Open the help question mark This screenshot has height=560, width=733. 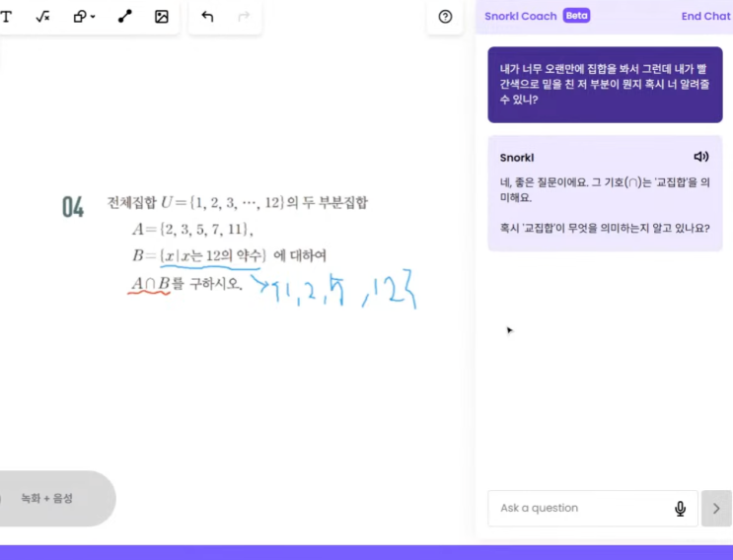(445, 17)
